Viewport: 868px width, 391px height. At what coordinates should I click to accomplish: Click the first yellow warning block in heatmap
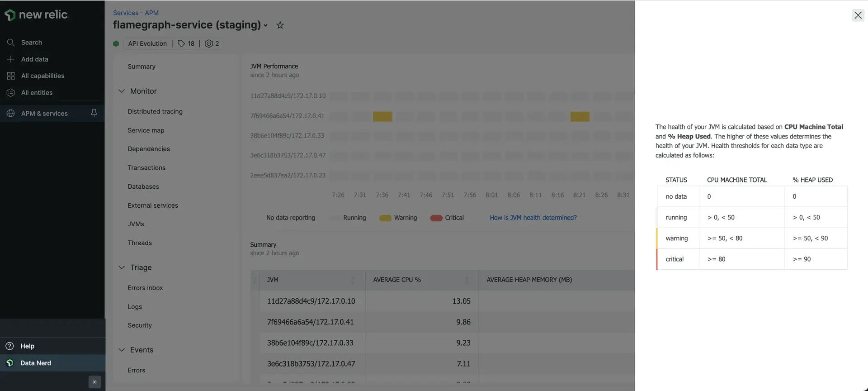coord(382,116)
